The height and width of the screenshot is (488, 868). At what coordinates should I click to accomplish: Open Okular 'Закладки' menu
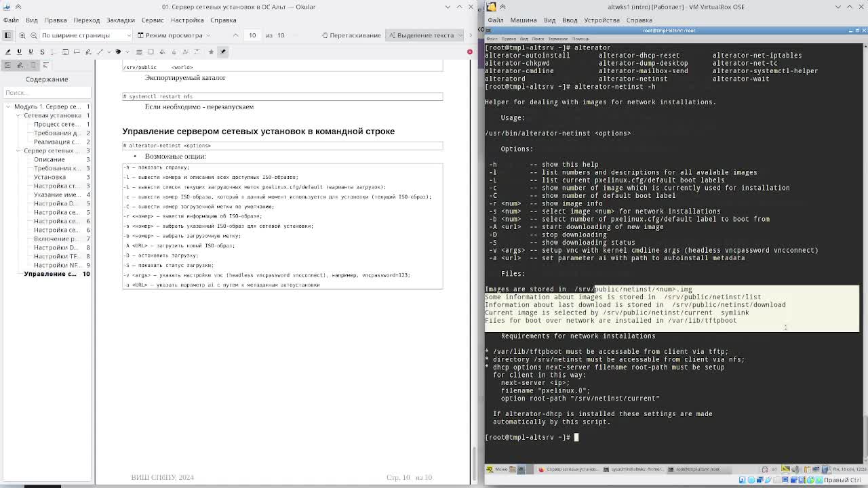coord(121,20)
